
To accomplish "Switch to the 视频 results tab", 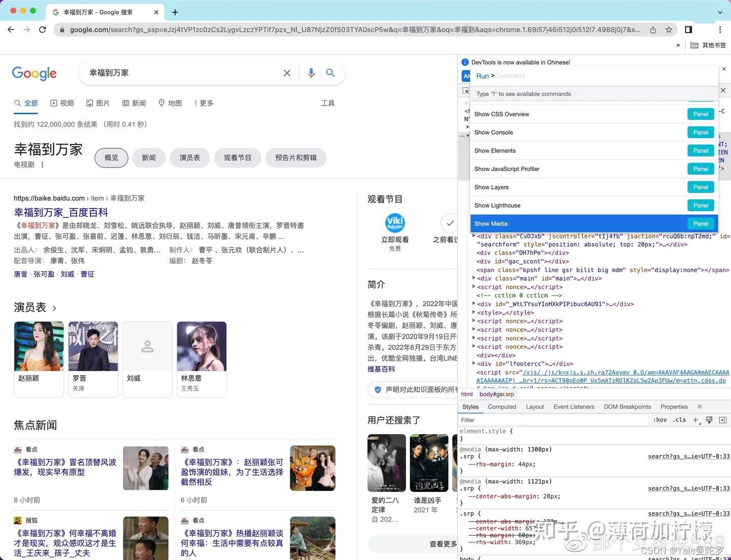I will point(62,103).
